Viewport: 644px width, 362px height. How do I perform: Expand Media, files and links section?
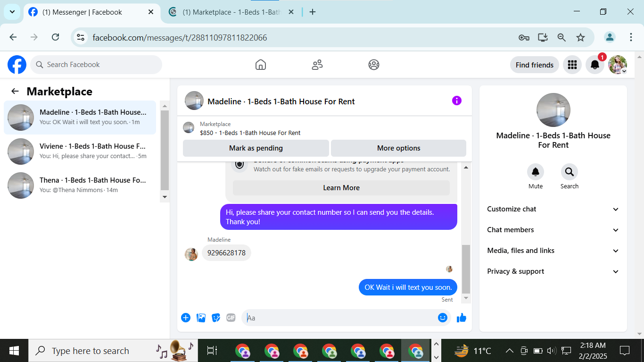[553, 251]
